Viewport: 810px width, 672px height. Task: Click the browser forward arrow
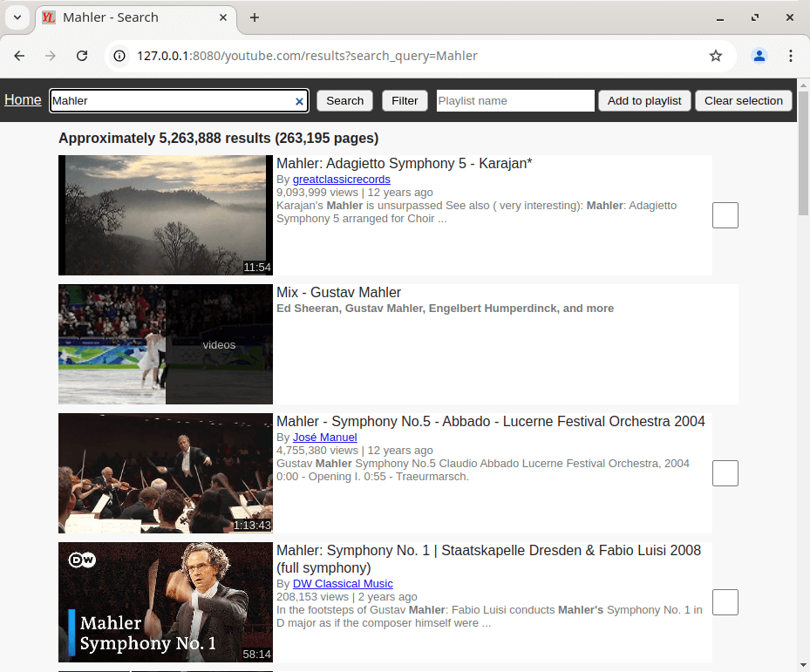50,56
